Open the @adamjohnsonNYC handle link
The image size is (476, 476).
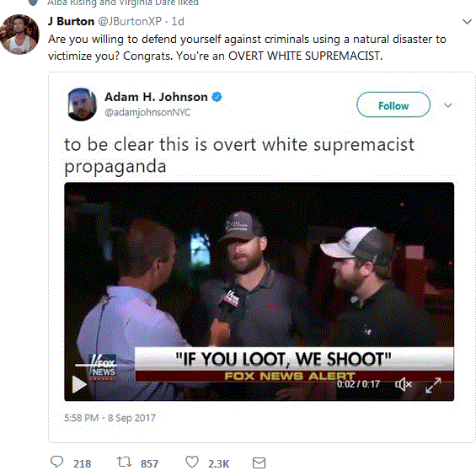147,112
